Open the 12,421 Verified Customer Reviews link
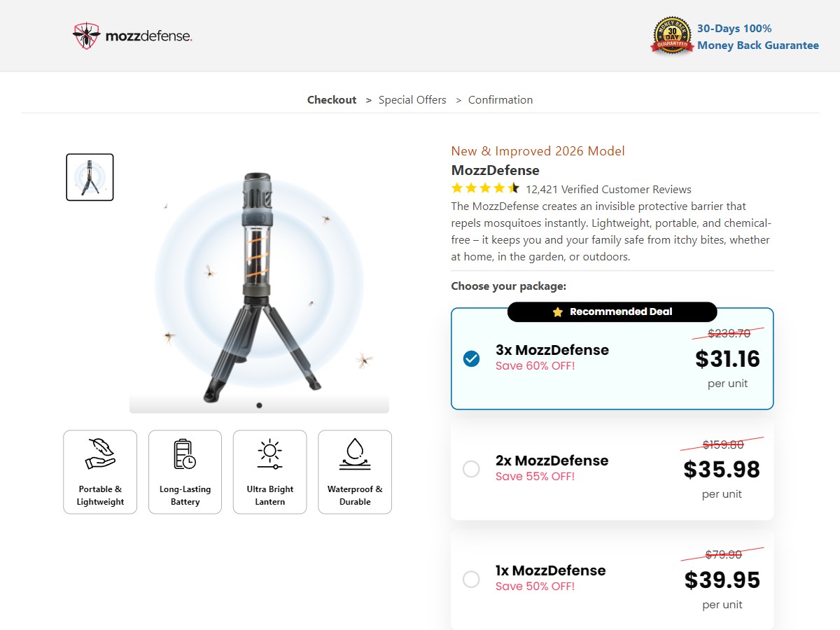 pyautogui.click(x=608, y=190)
